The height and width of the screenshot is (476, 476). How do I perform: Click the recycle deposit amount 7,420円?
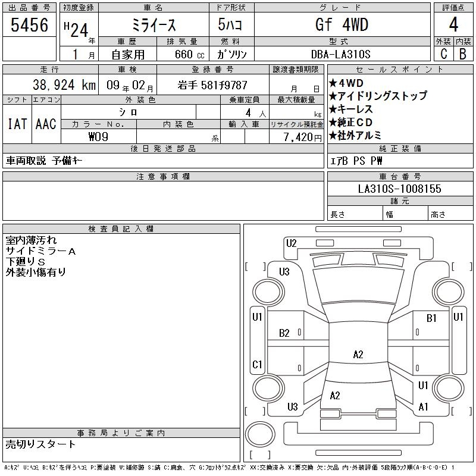[x=296, y=137]
